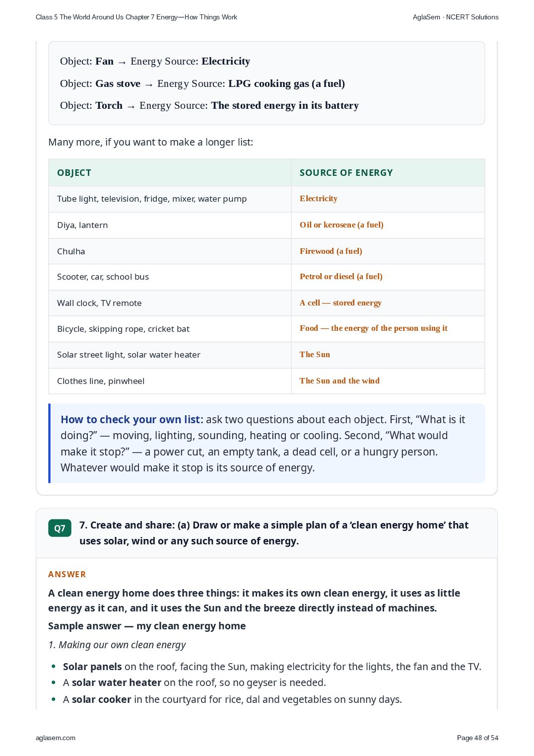Click the 'Page 48 of 54' indicator
This screenshot has height=756, width=534.
coord(477,738)
